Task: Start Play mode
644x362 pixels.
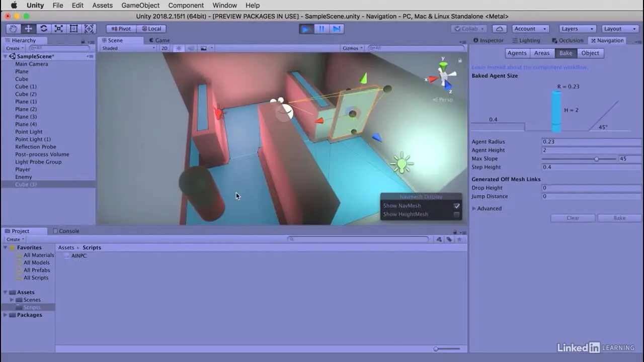Action: (306, 29)
